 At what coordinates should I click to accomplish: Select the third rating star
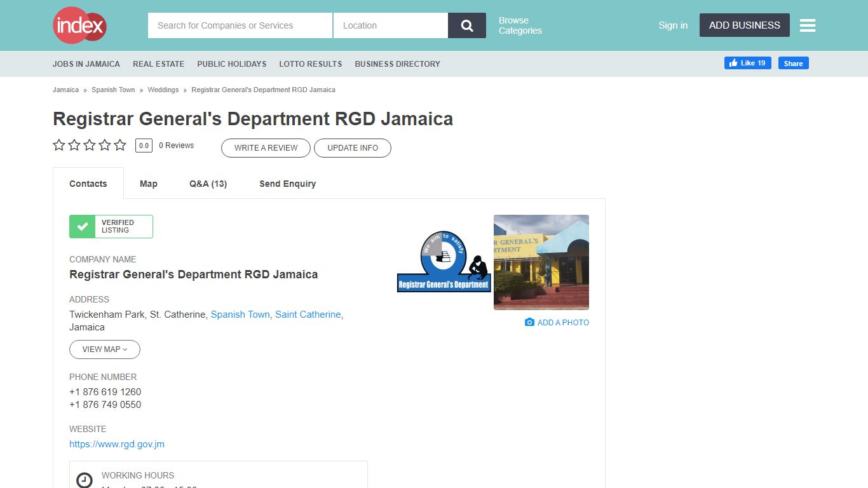click(x=90, y=145)
